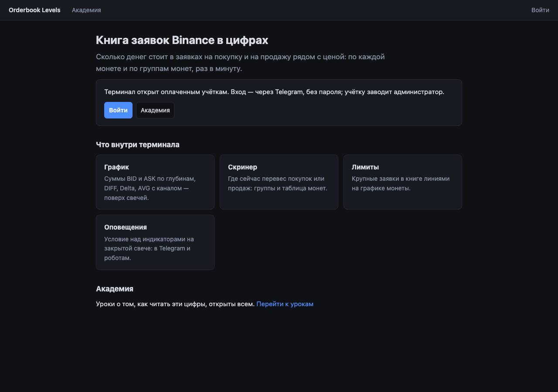
Task: Click the heading Книга заявок Binance в цифрах
Action: (x=182, y=40)
